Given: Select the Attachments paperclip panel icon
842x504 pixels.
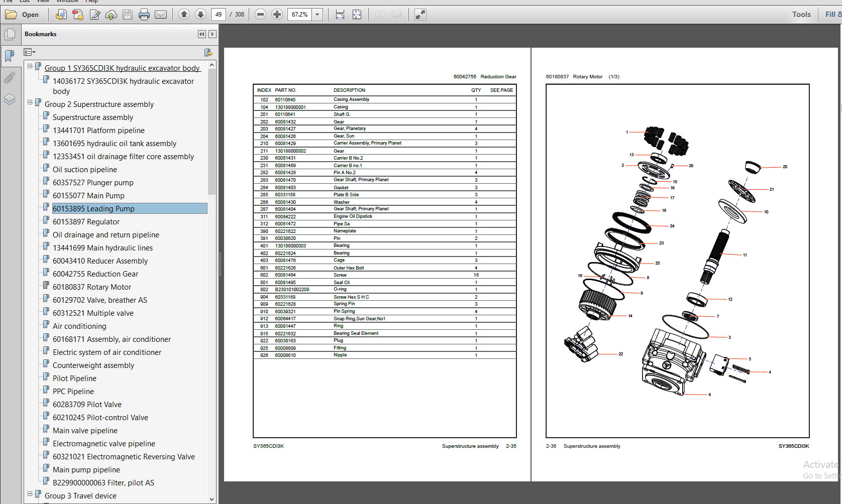Looking at the screenshot, I should pos(10,77).
